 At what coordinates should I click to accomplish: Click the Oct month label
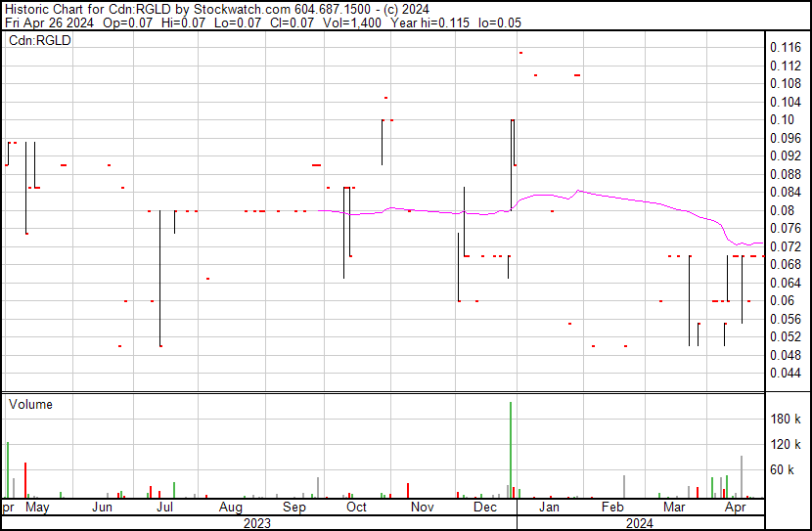tap(356, 508)
